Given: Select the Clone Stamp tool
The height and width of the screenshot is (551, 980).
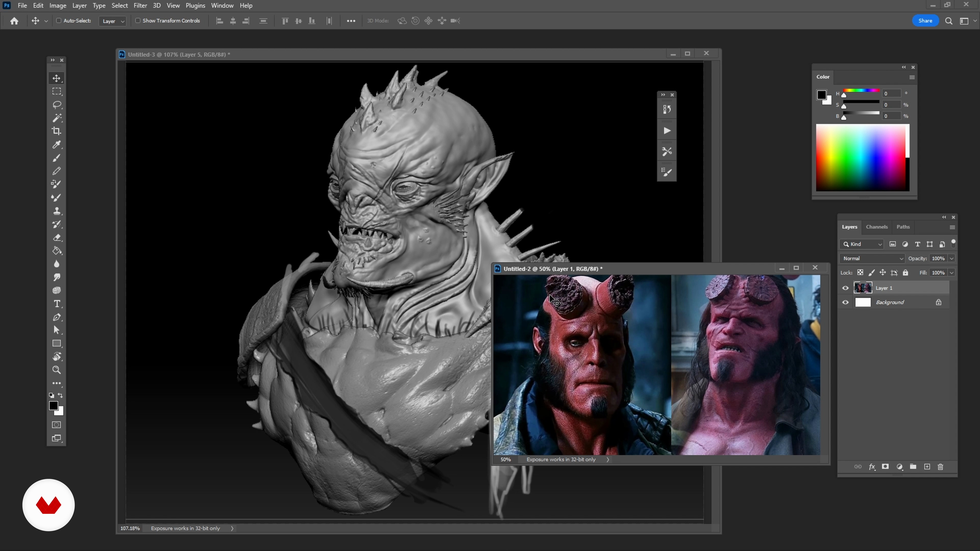Looking at the screenshot, I should pos(56,211).
